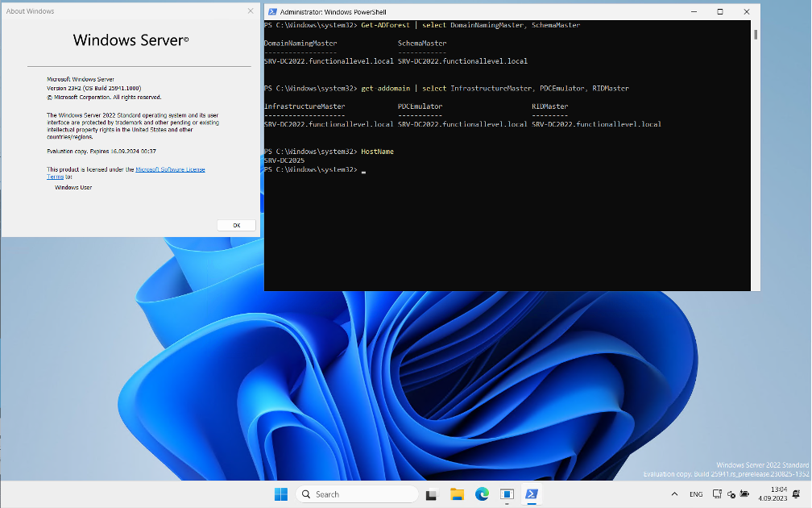Open Windows PowerShell from the taskbar
The height and width of the screenshot is (508, 812).
click(x=532, y=493)
